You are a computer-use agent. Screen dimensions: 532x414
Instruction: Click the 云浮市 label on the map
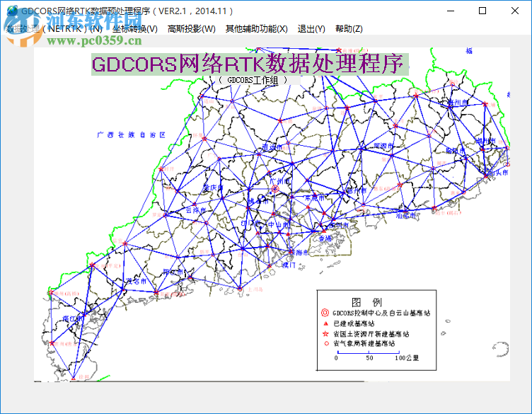click(195, 210)
